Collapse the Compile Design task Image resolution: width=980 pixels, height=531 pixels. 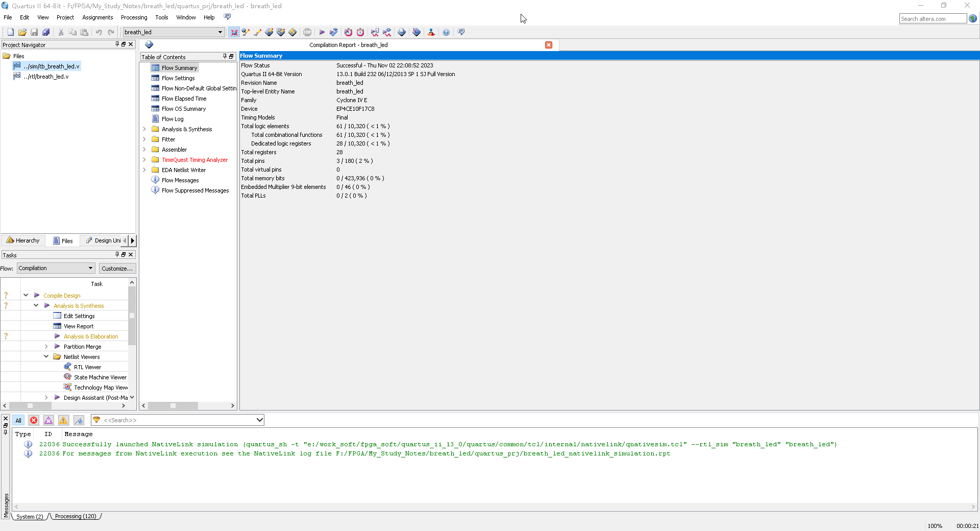[x=26, y=295]
